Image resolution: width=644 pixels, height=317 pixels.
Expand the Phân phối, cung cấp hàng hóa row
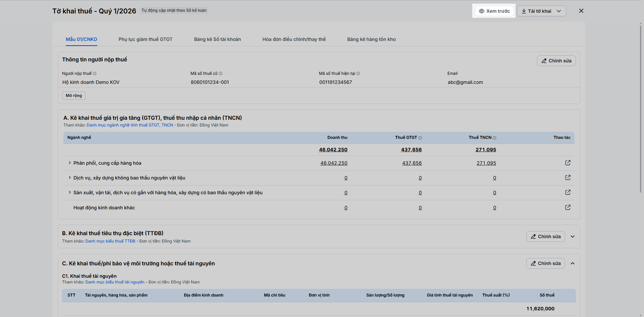click(x=70, y=163)
